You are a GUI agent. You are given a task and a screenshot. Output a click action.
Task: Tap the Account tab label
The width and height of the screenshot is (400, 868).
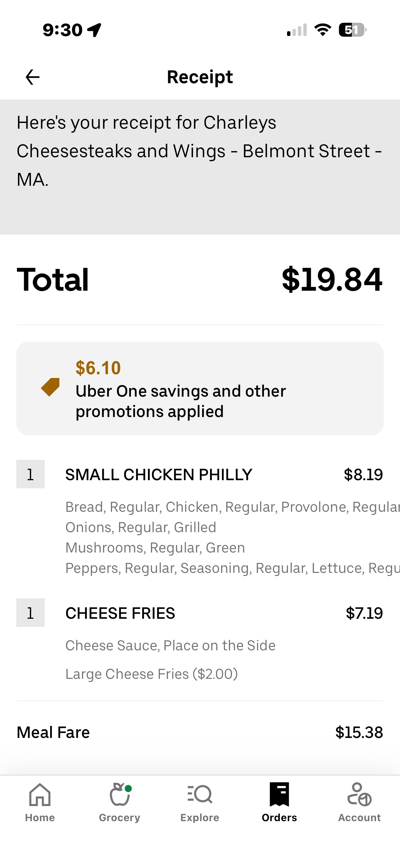[359, 817]
